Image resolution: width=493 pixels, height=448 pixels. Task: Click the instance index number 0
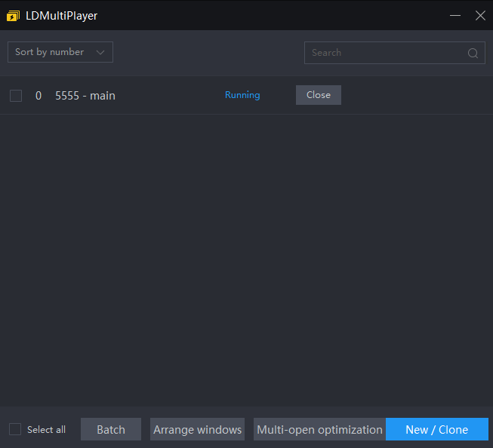coord(39,96)
